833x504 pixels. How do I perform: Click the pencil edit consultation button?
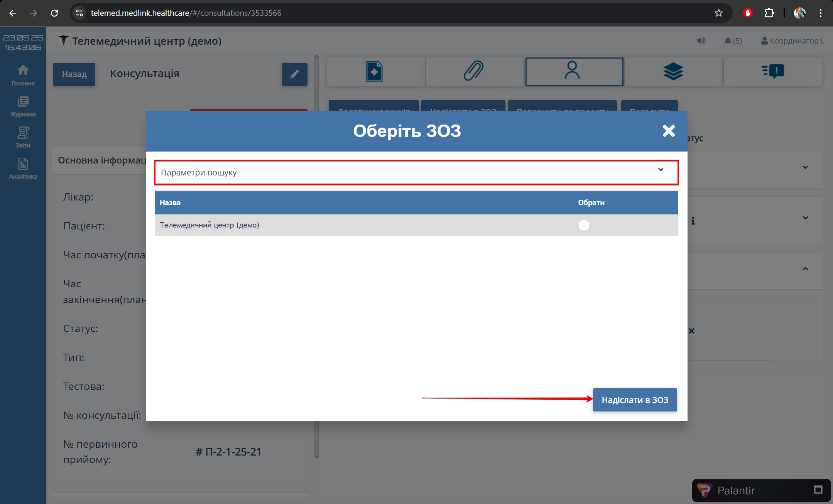point(294,74)
